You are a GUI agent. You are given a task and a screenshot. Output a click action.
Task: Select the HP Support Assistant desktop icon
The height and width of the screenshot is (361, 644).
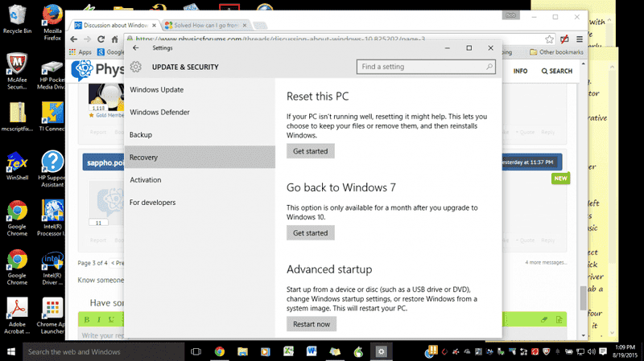(52, 169)
